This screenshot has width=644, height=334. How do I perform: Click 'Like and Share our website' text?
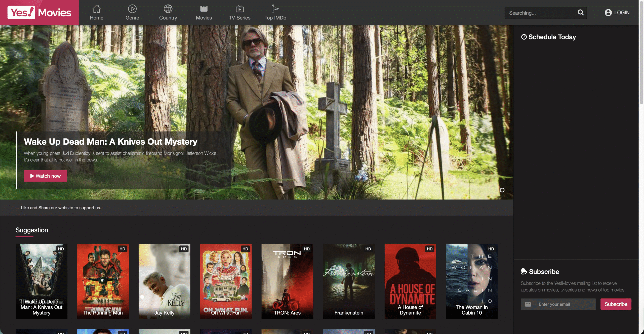(61, 208)
